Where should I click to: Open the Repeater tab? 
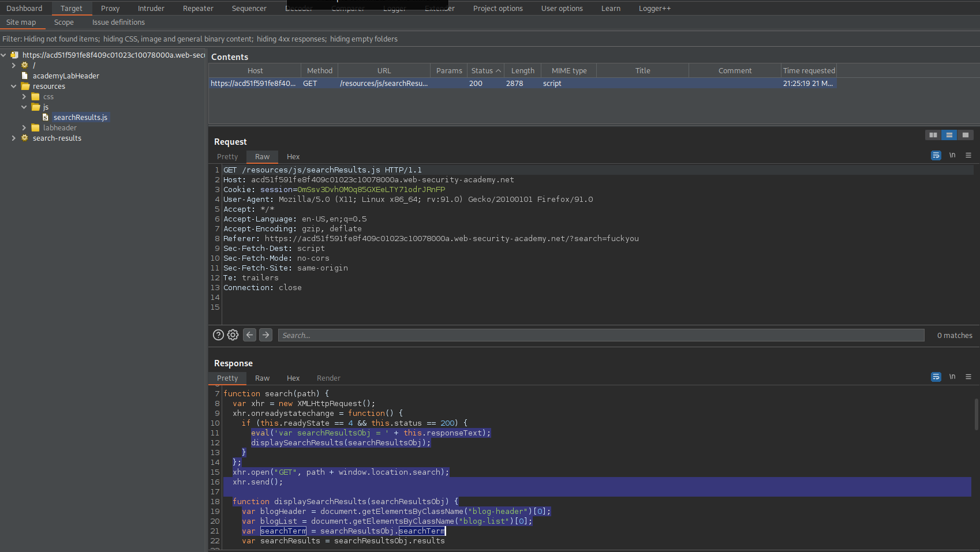198,9
